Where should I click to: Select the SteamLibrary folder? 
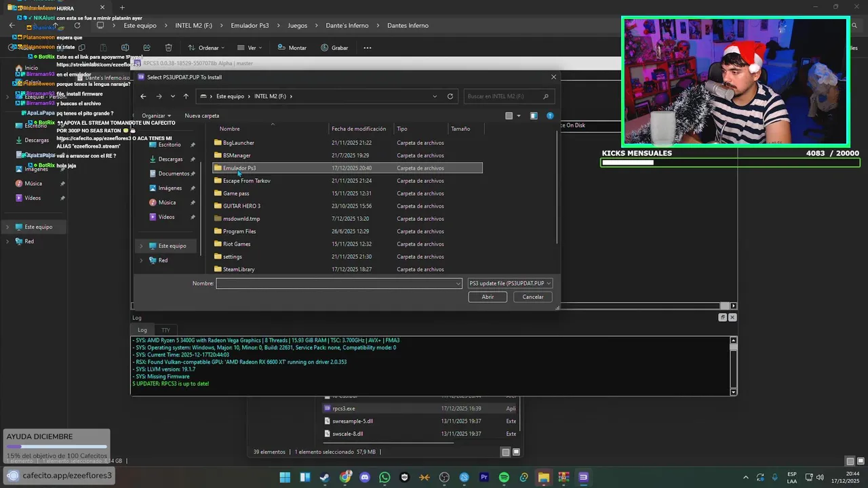coord(347,269)
